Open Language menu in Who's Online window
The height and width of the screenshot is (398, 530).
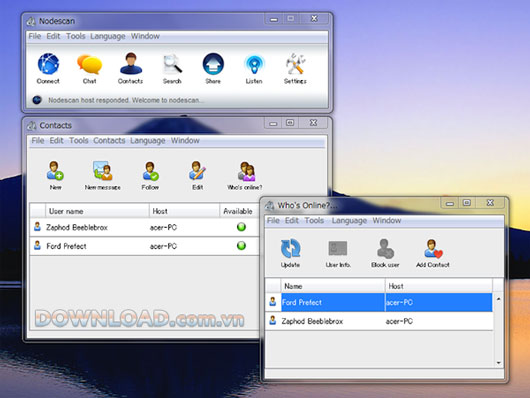pos(349,221)
